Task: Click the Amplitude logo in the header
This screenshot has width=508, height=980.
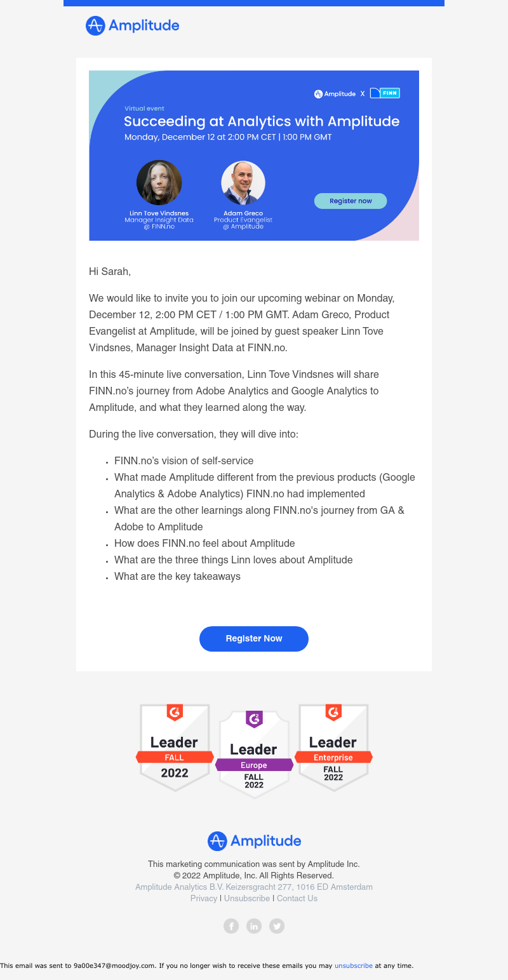Action: (x=133, y=25)
